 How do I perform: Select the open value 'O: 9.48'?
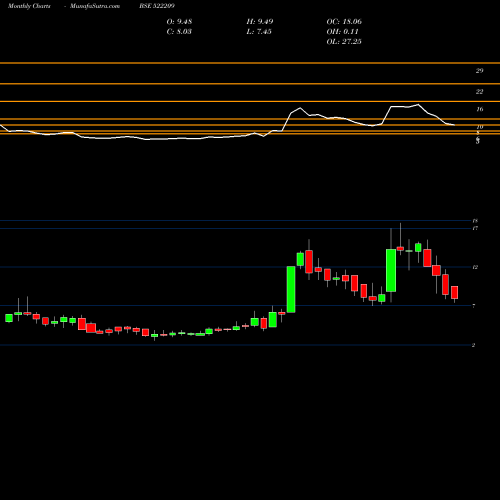pyautogui.click(x=179, y=22)
